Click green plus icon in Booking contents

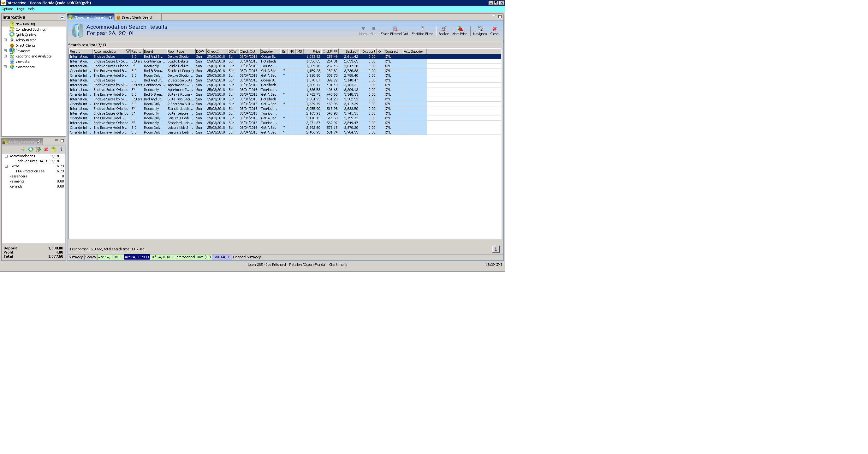23,149
